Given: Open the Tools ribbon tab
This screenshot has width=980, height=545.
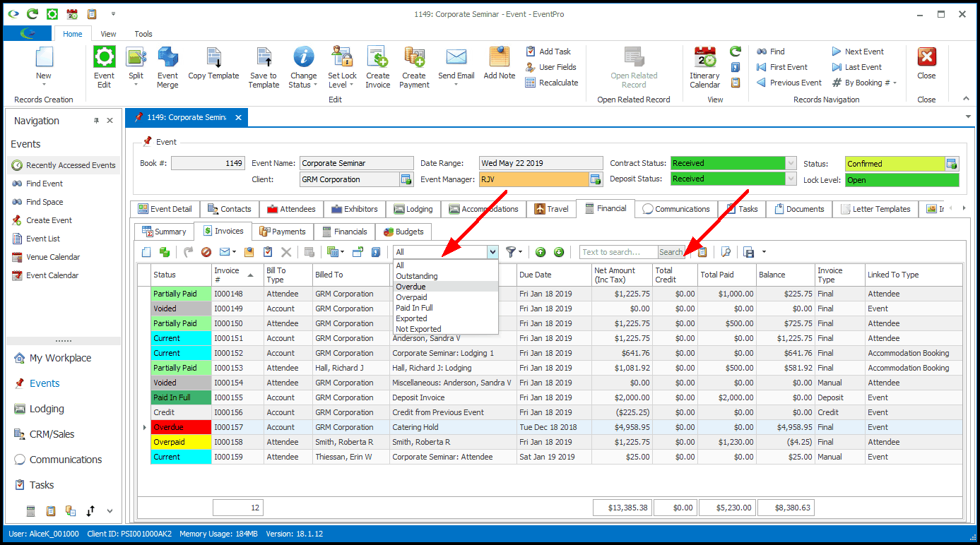Looking at the screenshot, I should [143, 34].
